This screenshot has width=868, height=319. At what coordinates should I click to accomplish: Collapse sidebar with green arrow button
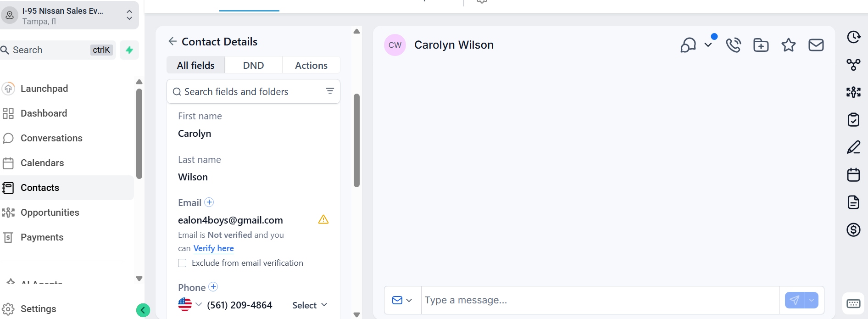click(x=143, y=310)
